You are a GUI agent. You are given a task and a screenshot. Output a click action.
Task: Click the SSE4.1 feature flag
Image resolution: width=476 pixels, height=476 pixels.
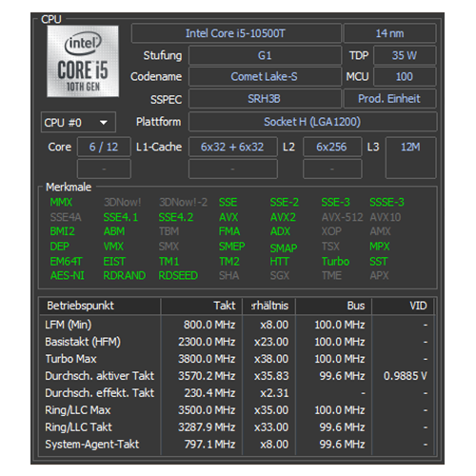click(x=121, y=217)
